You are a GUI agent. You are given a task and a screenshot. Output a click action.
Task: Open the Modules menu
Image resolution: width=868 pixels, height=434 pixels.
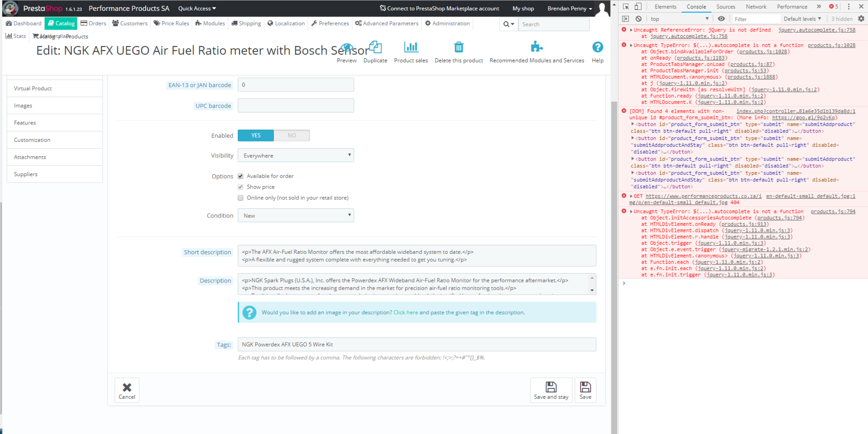coord(210,23)
